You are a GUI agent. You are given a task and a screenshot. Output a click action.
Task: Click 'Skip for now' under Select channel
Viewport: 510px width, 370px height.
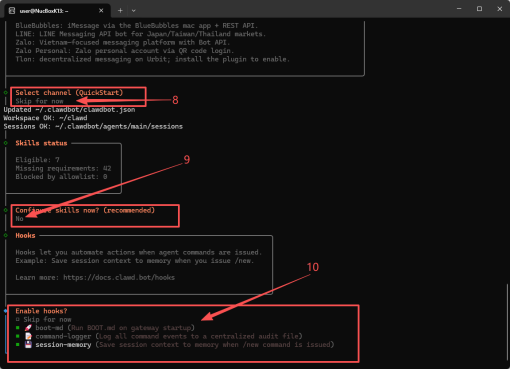click(x=39, y=101)
